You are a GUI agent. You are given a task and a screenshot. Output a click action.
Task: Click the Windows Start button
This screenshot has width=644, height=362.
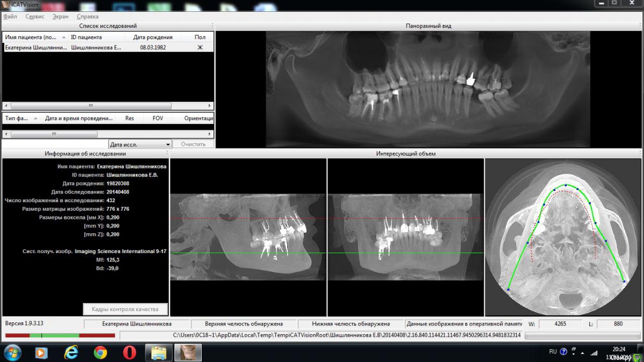pyautogui.click(x=11, y=352)
